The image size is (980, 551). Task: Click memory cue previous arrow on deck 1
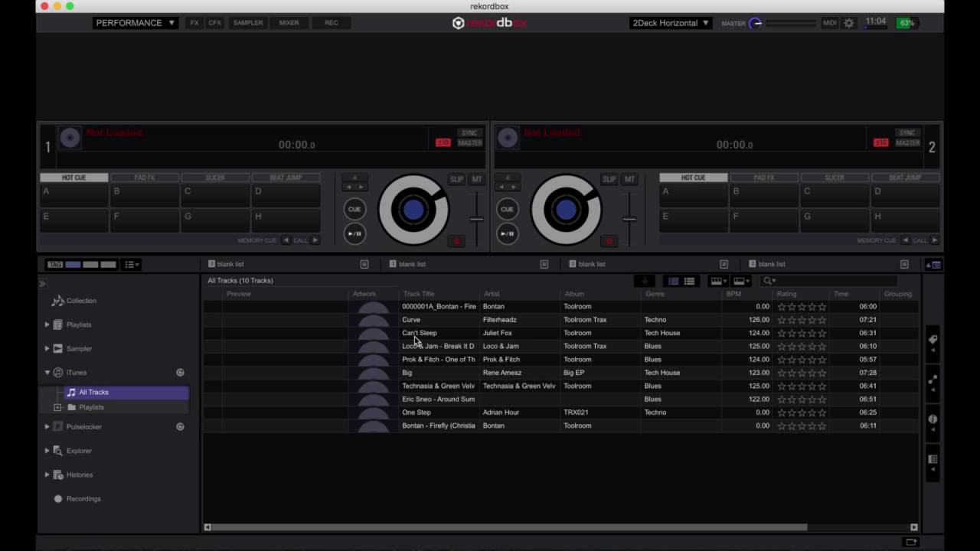(x=286, y=240)
